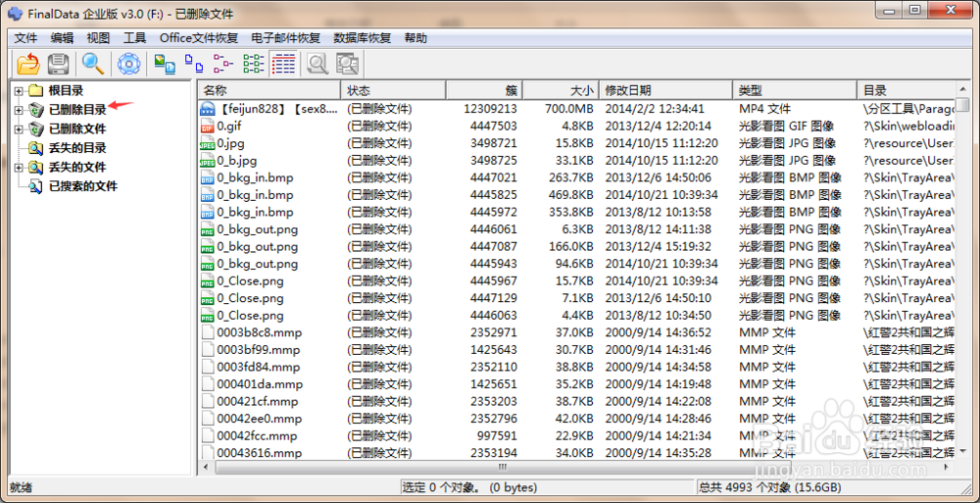The width and height of the screenshot is (980, 503).
Task: Select 已搜索的文件 in the tree
Action: 83,186
